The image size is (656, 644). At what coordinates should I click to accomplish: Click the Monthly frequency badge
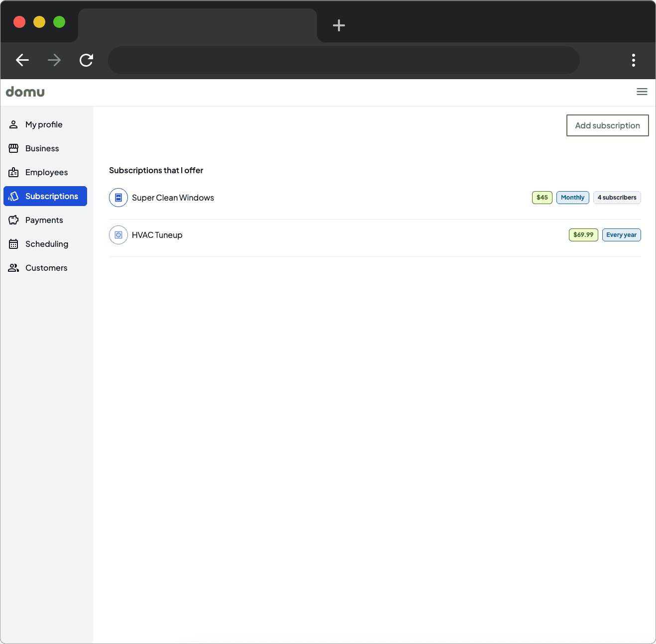[573, 198]
